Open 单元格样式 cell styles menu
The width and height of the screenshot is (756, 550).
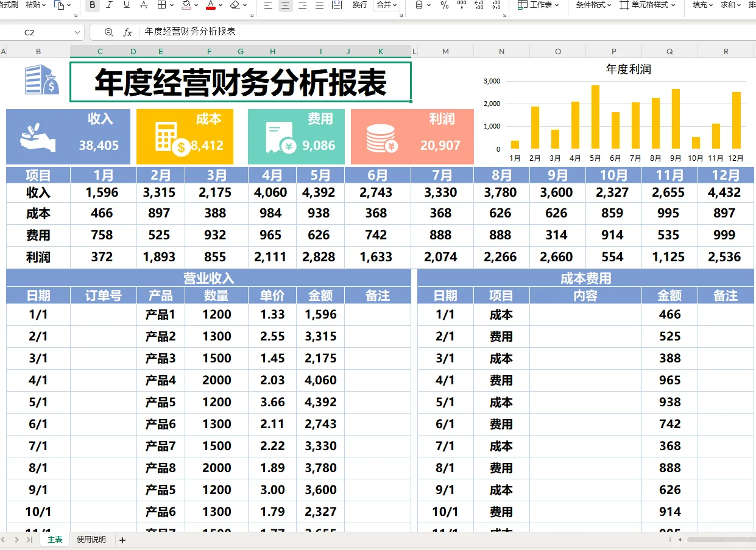649,5
